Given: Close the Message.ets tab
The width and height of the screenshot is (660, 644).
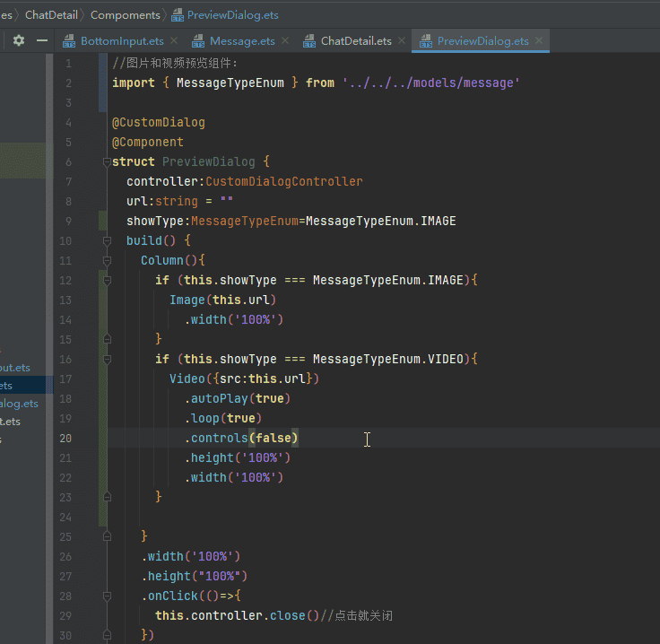Looking at the screenshot, I should 285,41.
